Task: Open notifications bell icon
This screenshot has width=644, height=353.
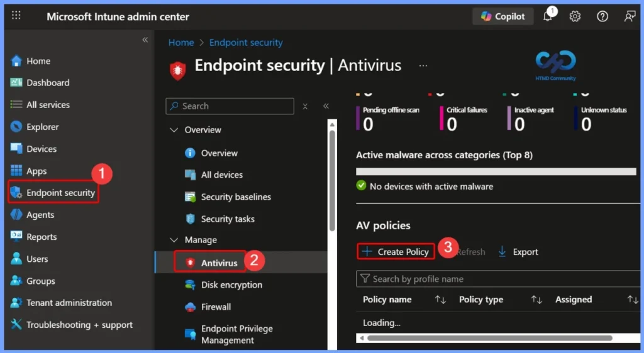Action: [x=548, y=16]
